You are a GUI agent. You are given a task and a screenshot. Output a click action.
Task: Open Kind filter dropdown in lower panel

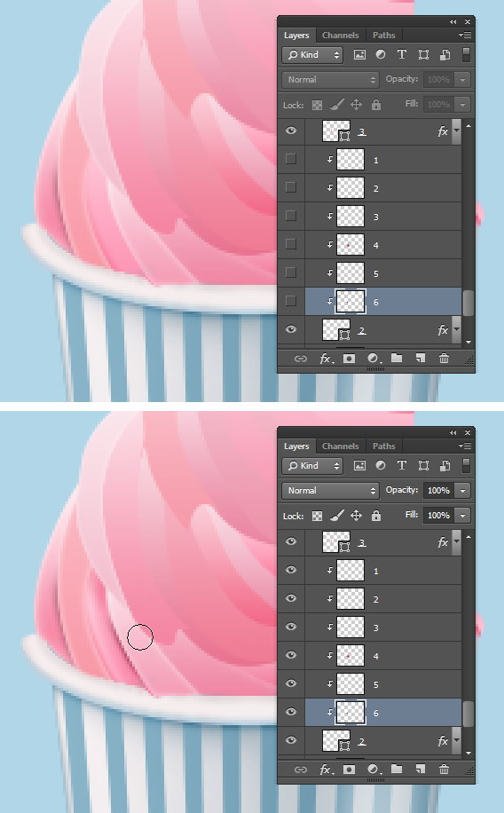click(x=312, y=465)
